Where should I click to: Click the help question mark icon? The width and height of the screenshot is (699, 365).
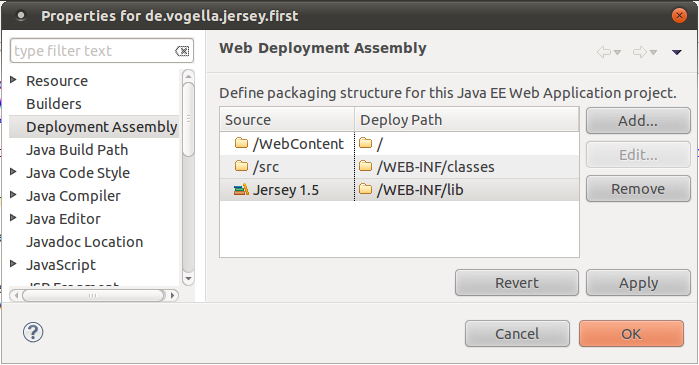pyautogui.click(x=33, y=332)
